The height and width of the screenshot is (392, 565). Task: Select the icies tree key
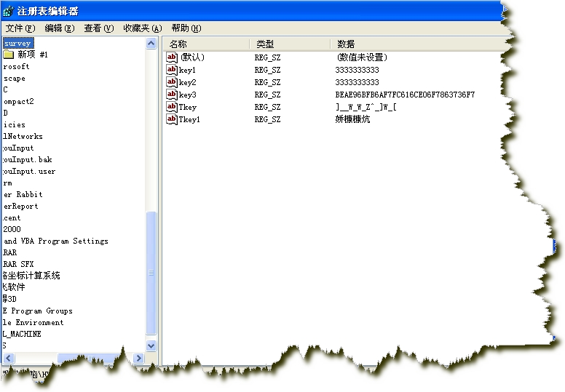click(x=15, y=125)
